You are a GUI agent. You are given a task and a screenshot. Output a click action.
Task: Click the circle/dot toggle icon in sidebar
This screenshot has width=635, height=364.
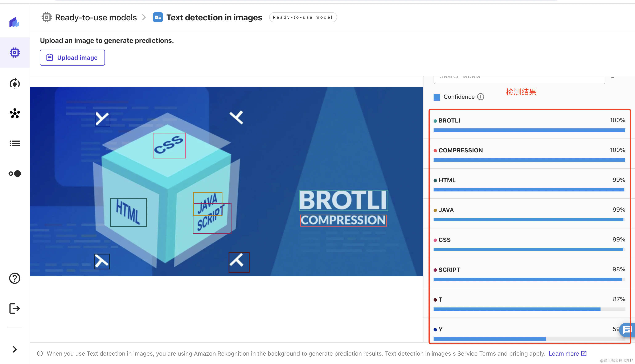[15, 174]
